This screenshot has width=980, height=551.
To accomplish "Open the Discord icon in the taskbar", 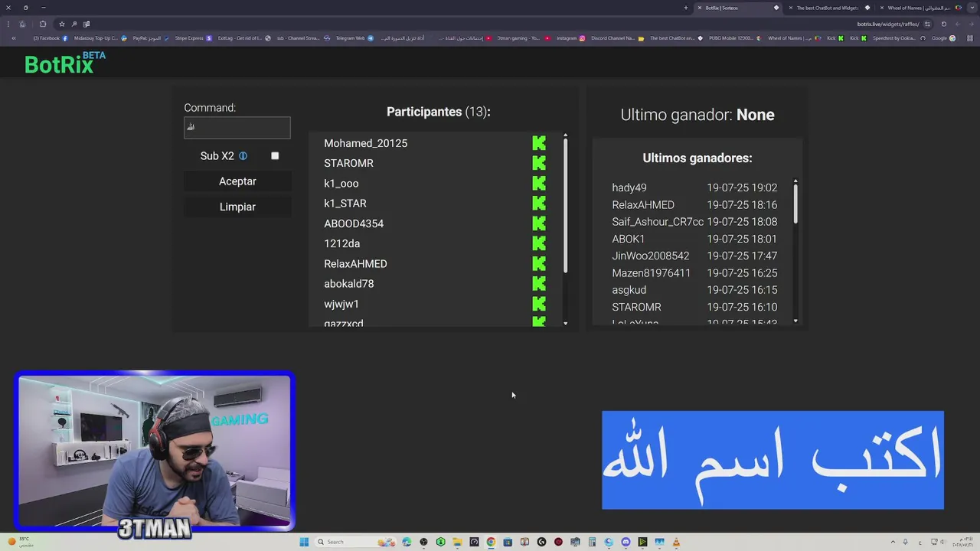I will point(626,542).
